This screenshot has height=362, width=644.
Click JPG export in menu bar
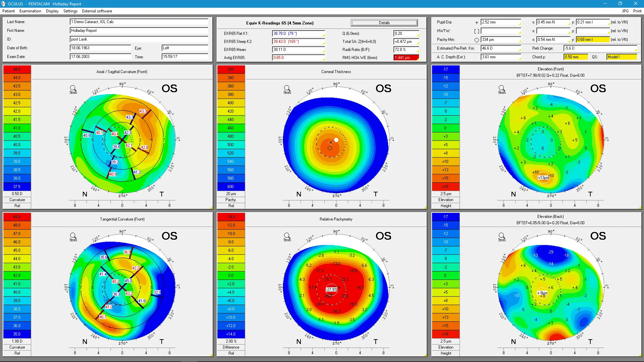pyautogui.click(x=625, y=11)
